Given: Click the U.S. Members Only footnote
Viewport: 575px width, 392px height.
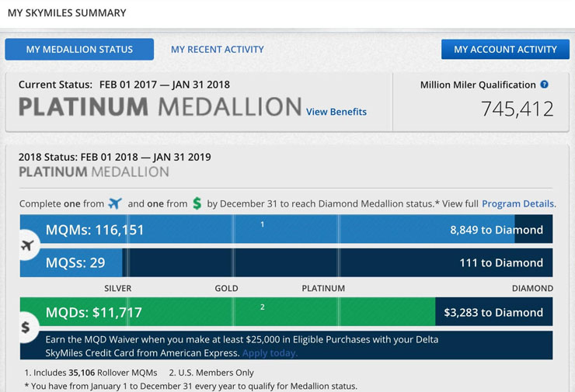Looking at the screenshot, I should tap(211, 373).
